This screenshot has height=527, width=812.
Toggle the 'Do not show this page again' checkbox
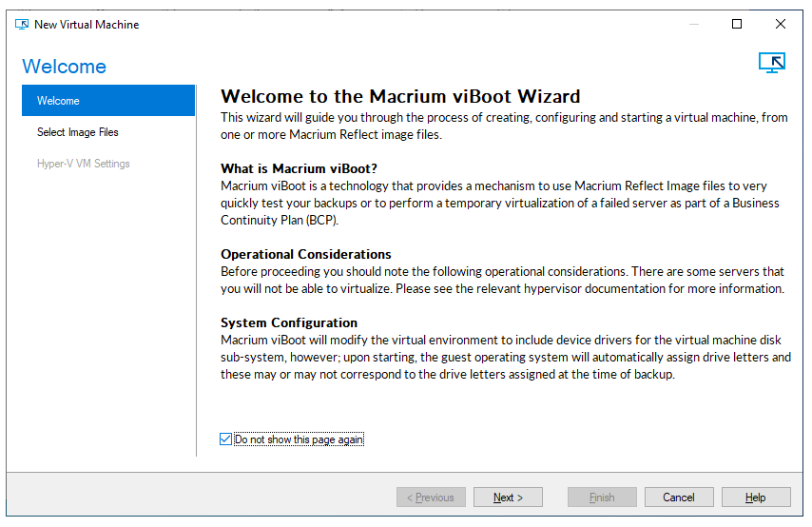225,439
